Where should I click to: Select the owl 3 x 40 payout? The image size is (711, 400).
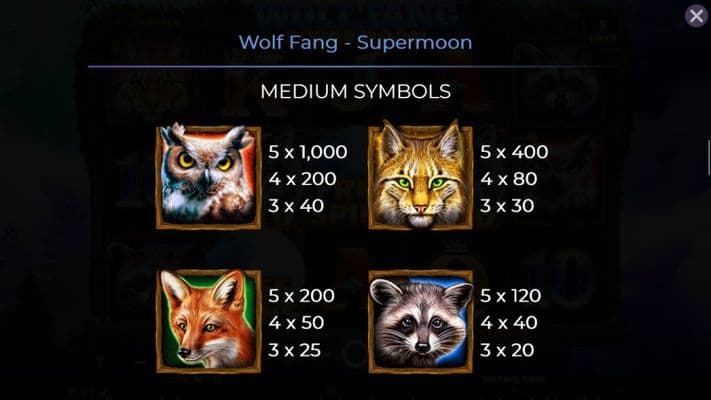coord(296,206)
